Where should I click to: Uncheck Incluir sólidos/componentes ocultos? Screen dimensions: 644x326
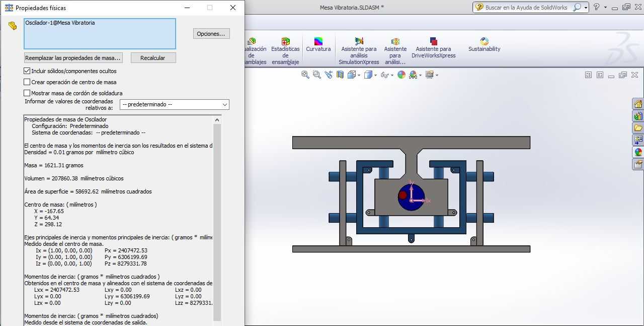(x=27, y=71)
